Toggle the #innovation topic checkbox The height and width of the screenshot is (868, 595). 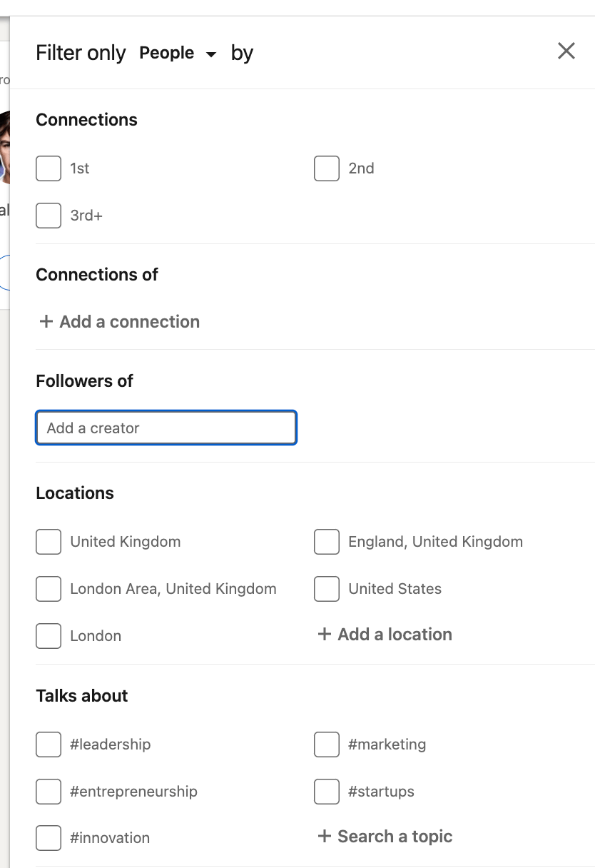point(49,838)
